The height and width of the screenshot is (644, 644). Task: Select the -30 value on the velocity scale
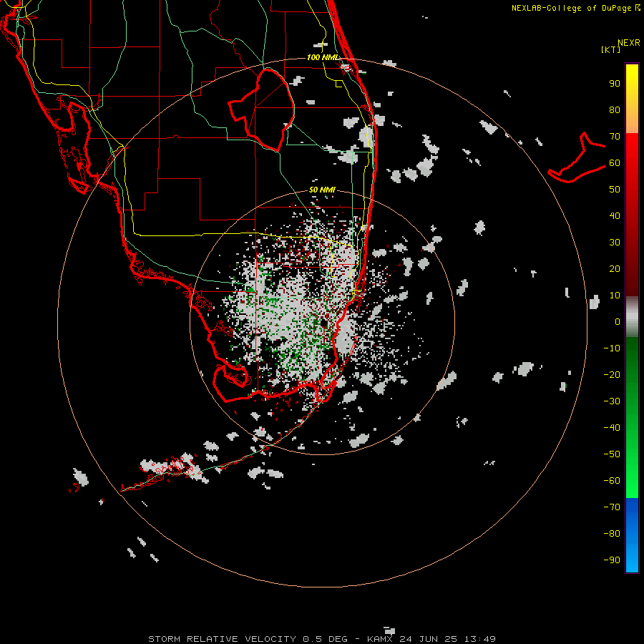(612, 401)
